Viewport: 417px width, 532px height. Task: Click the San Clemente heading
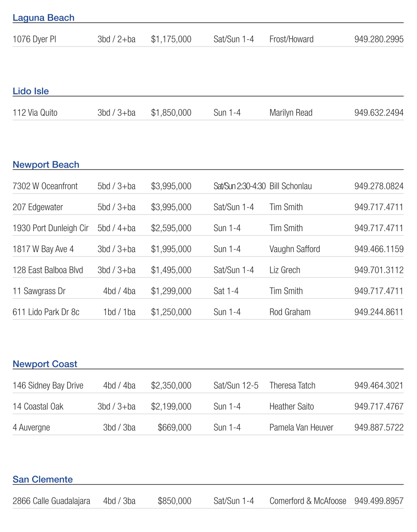coord(42,479)
